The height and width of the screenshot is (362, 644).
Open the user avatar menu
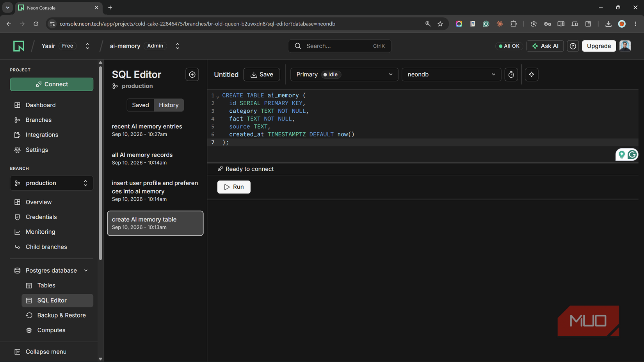[625, 46]
